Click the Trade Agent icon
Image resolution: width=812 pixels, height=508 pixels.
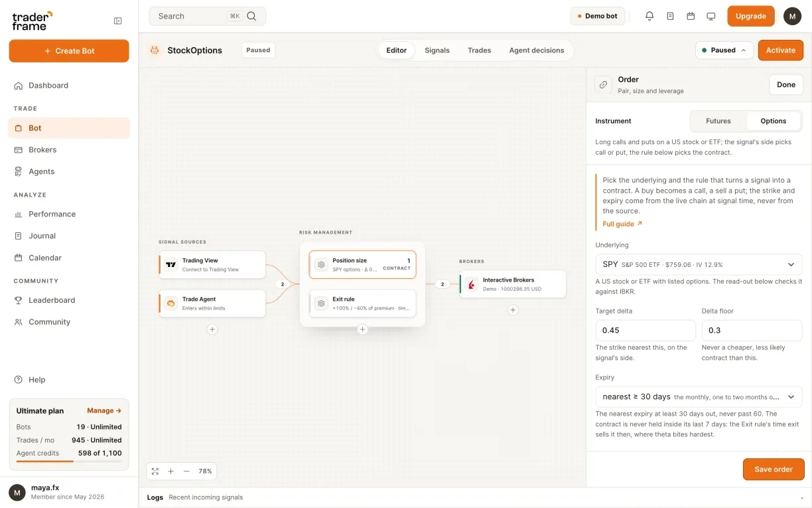[171, 303]
